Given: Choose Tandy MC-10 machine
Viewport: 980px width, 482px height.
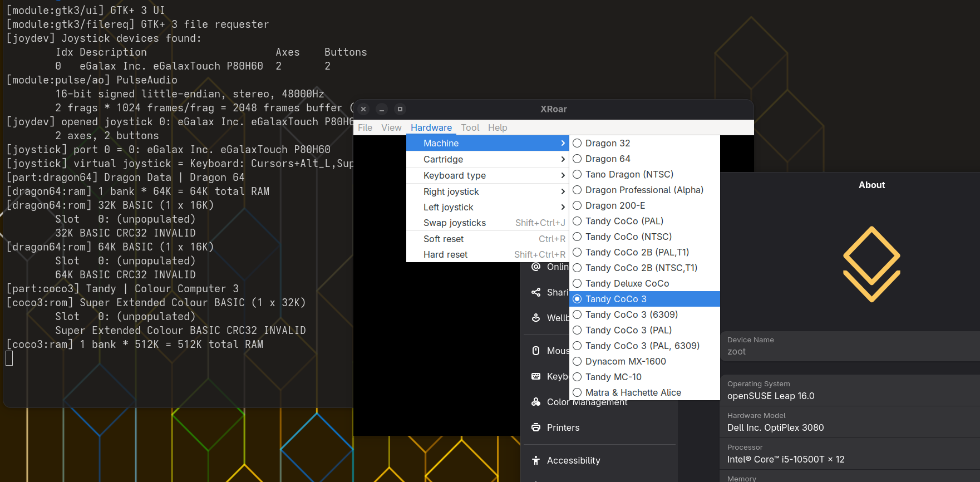Looking at the screenshot, I should point(644,377).
